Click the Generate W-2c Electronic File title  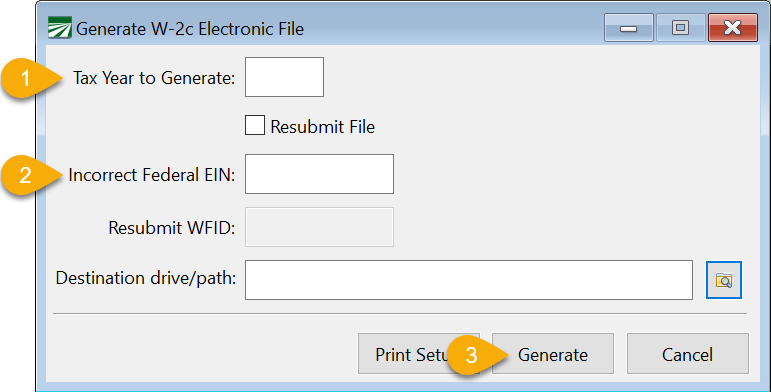(x=190, y=29)
